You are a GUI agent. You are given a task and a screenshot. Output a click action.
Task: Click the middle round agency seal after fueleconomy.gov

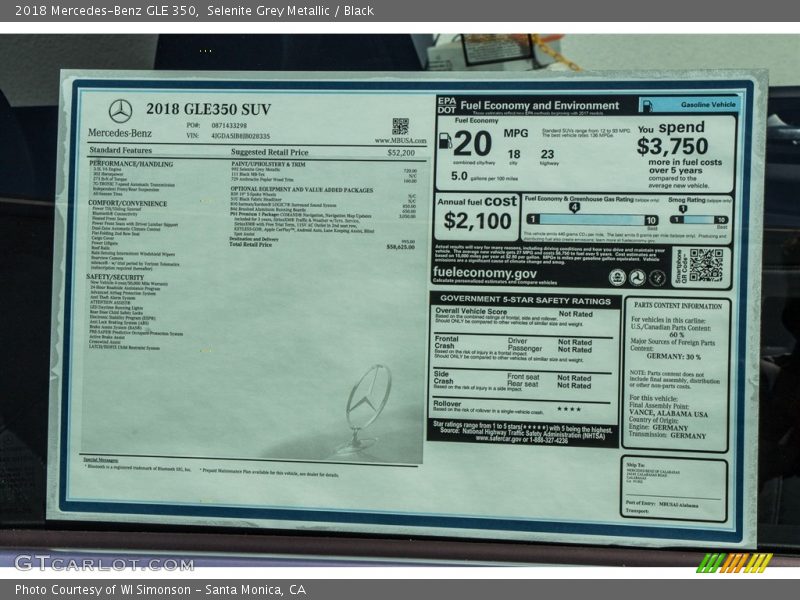click(637, 278)
